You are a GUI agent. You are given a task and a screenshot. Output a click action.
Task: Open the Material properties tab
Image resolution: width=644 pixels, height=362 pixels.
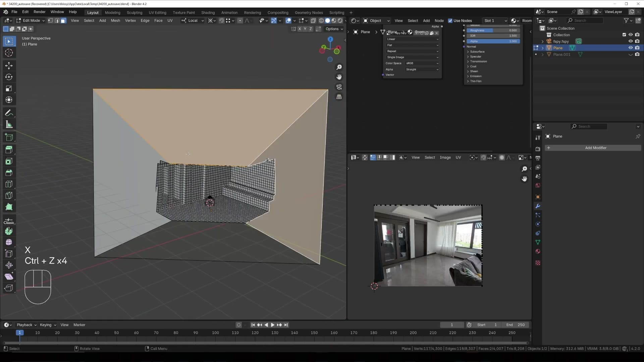pyautogui.click(x=538, y=251)
